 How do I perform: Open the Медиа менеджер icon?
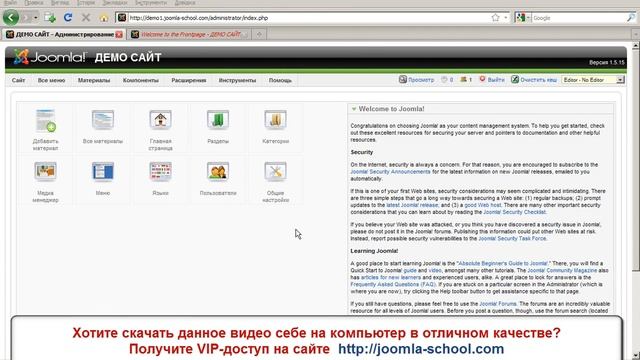coord(45,181)
